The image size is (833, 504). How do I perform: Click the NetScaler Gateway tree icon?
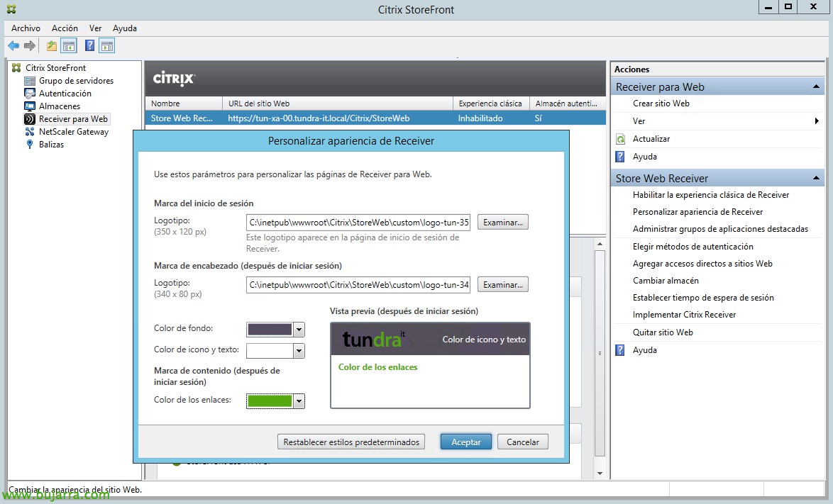click(30, 132)
